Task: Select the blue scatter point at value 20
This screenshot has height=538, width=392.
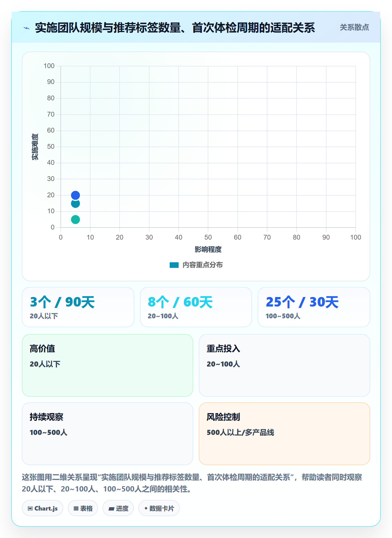Action: tap(75, 195)
